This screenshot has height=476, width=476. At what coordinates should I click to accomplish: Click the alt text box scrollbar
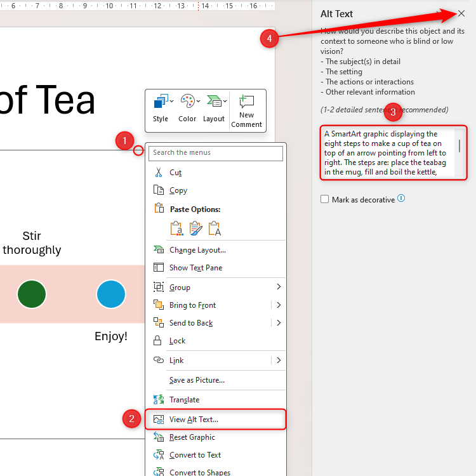point(459,146)
